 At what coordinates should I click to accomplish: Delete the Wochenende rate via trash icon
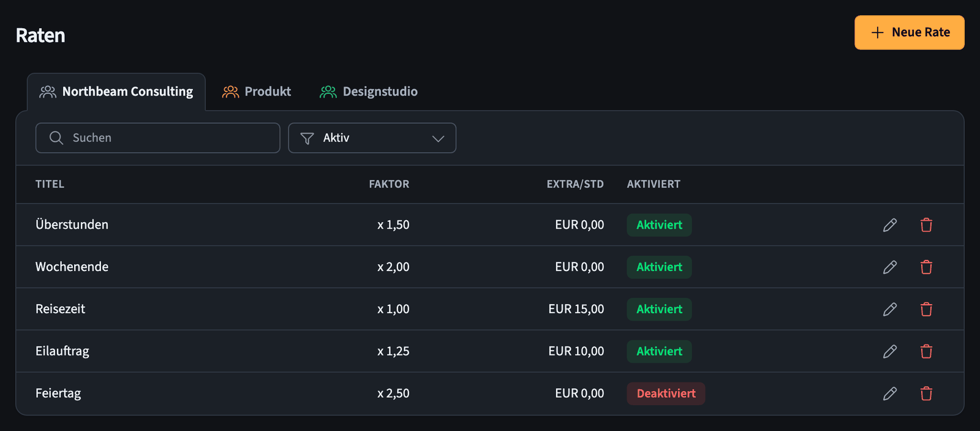pyautogui.click(x=926, y=267)
